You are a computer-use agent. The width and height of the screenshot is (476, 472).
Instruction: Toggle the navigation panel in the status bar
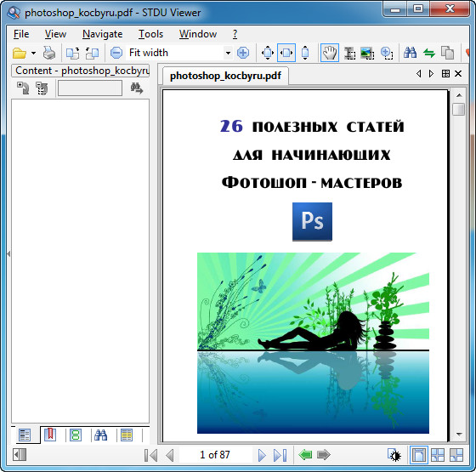[x=20, y=455]
